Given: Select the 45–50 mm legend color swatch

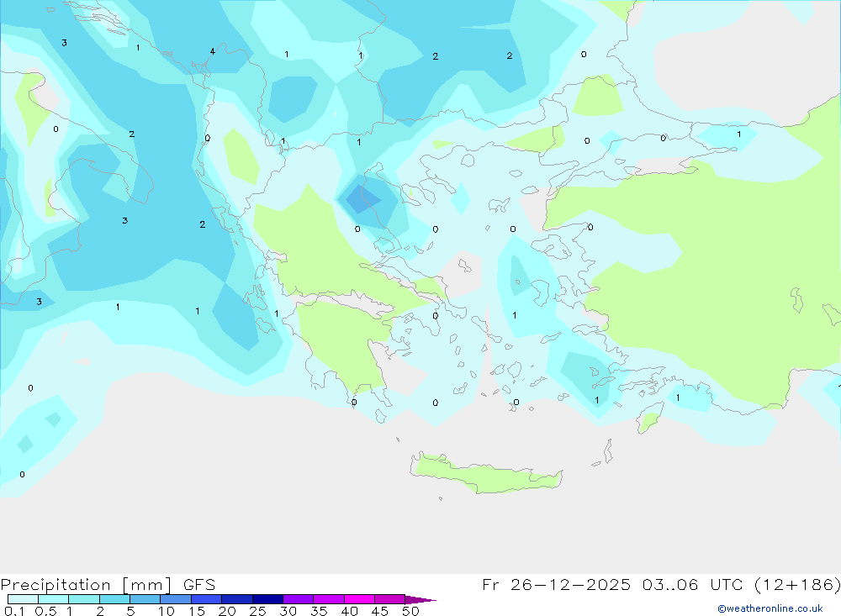Looking at the screenshot, I should pyautogui.click(x=390, y=599).
